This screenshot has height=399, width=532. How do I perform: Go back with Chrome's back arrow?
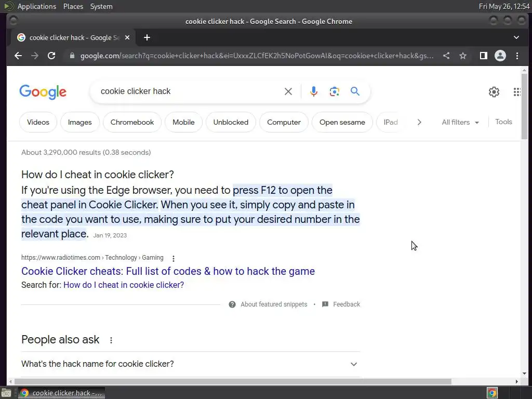click(x=18, y=56)
